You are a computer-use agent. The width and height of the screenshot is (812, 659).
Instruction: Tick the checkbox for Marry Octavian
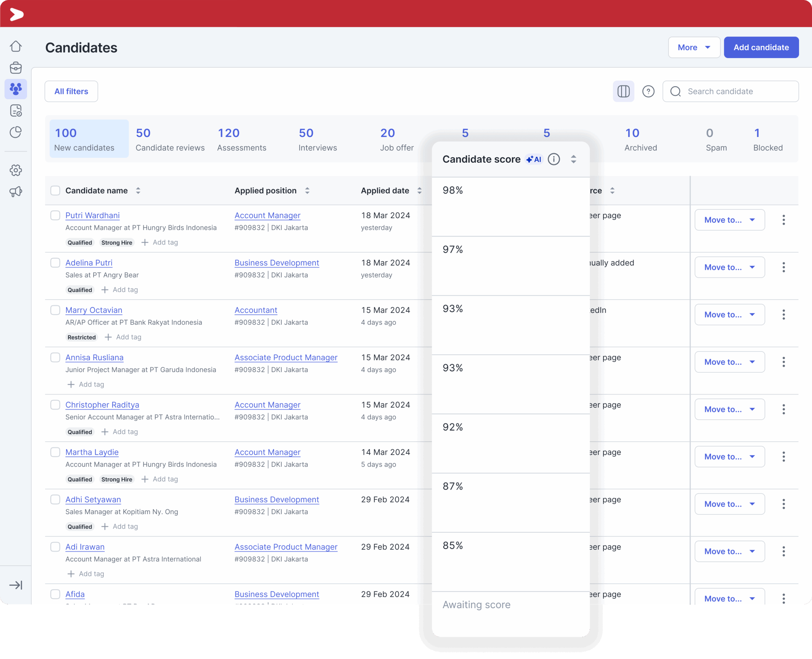coord(56,310)
